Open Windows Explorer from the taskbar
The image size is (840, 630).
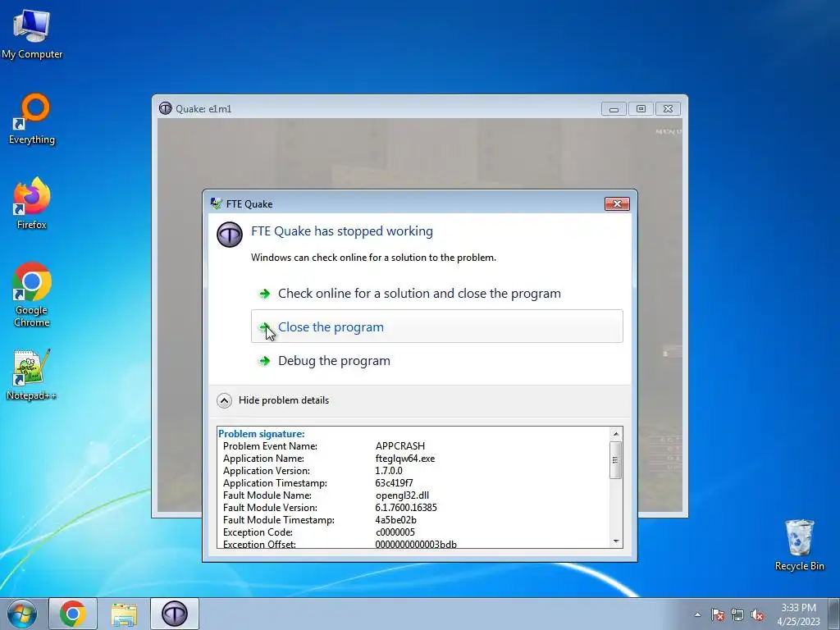[124, 614]
